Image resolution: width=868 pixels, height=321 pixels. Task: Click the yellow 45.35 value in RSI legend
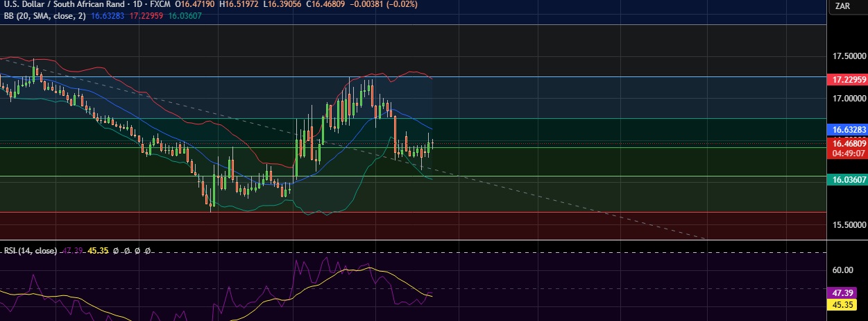click(99, 251)
